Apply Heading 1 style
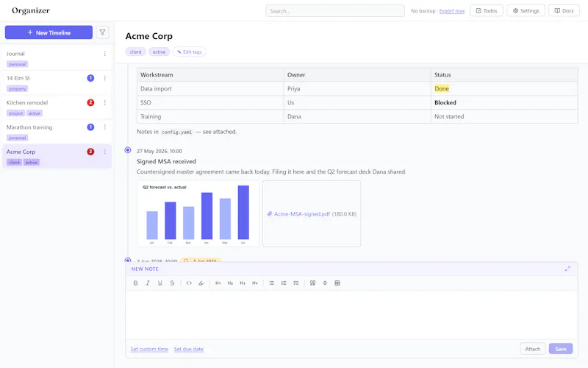Screen dimensions: 588x368 218,283
